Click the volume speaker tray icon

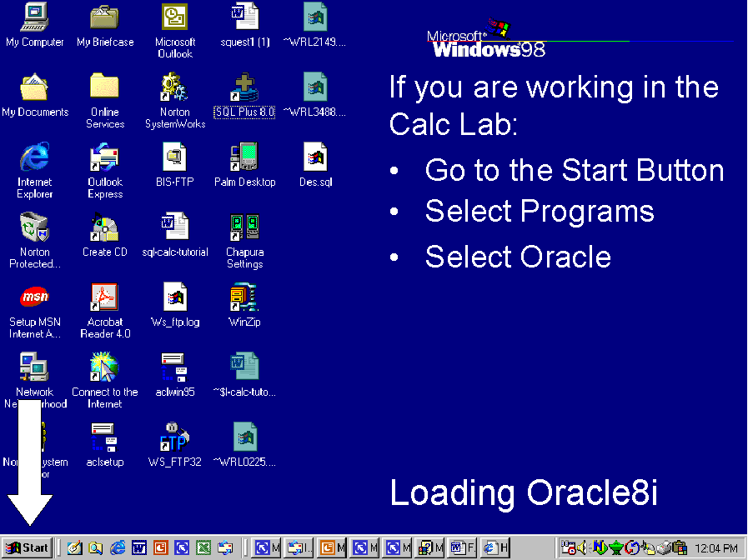[x=582, y=548]
